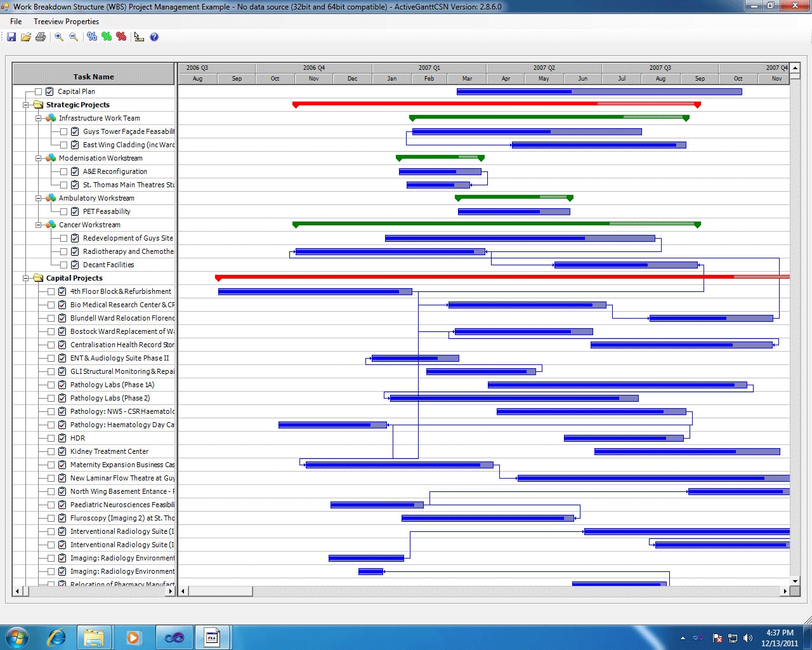
Task: Open a project file using the folder icon
Action: [25, 37]
